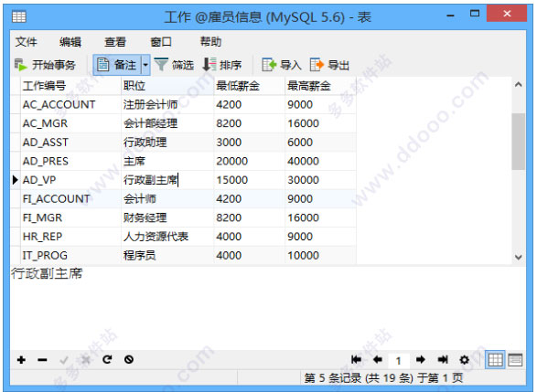
Task: Stop loading with the stop icon
Action: [129, 359]
